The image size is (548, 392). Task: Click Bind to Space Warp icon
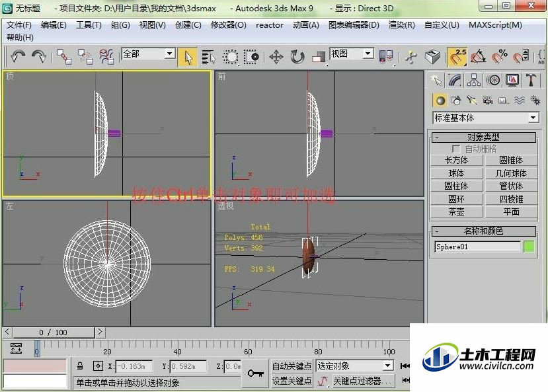click(x=106, y=56)
